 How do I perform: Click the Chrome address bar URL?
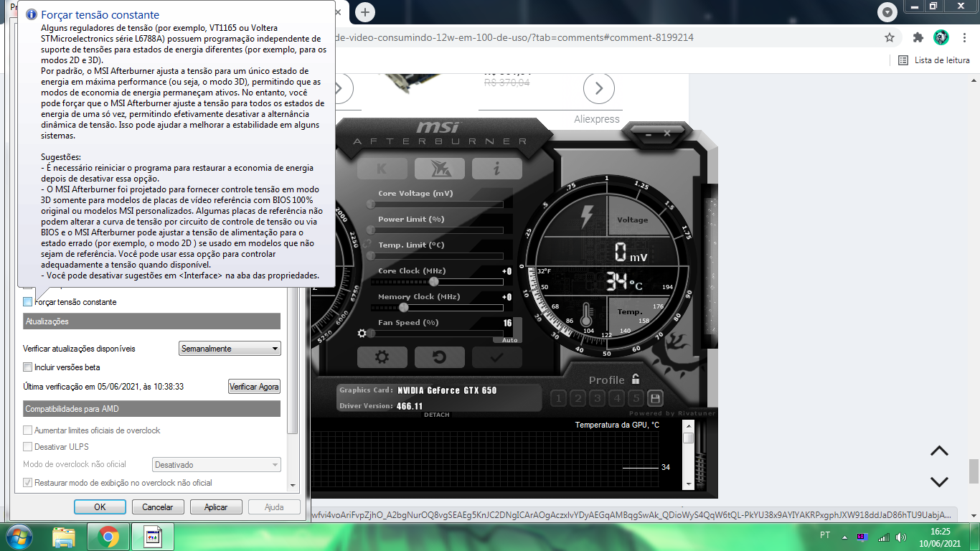pos(514,37)
